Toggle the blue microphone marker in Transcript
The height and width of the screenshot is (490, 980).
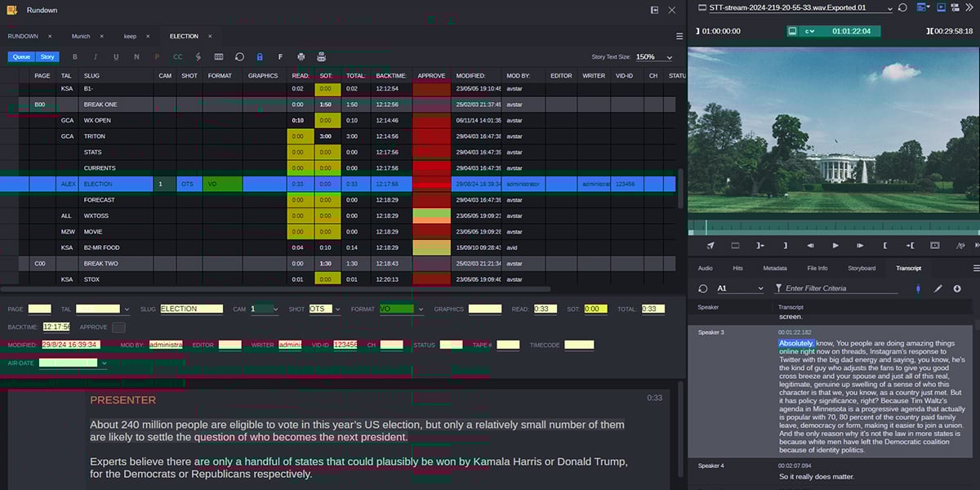918,288
